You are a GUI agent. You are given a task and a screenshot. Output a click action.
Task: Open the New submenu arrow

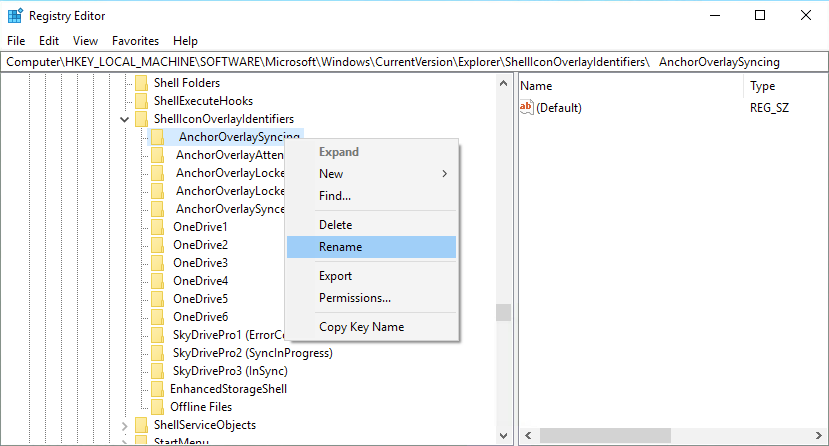[445, 174]
